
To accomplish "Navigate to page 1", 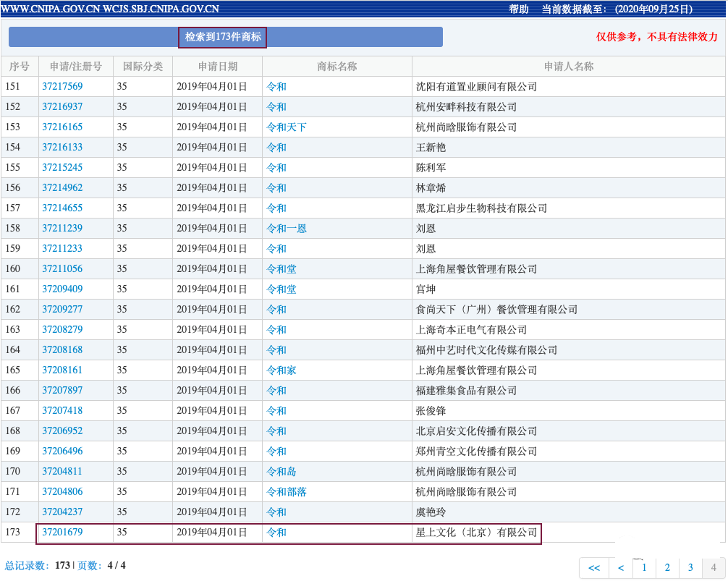I will click(644, 568).
